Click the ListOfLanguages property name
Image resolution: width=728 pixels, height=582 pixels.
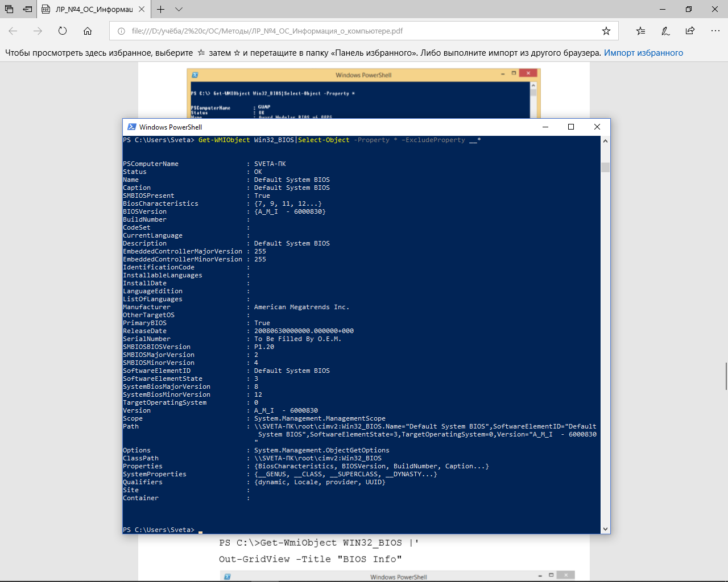(x=152, y=299)
